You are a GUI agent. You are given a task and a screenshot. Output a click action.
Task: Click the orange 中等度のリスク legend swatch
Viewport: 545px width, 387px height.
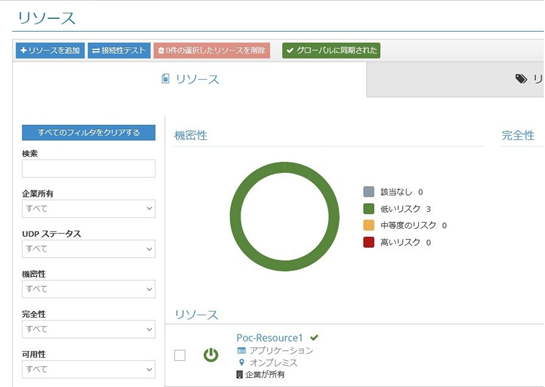point(369,225)
